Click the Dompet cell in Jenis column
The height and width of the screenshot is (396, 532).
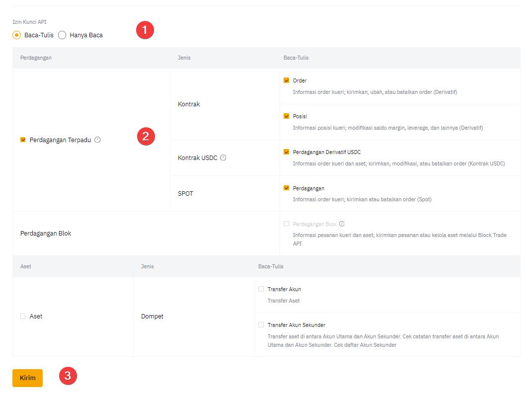(x=152, y=317)
